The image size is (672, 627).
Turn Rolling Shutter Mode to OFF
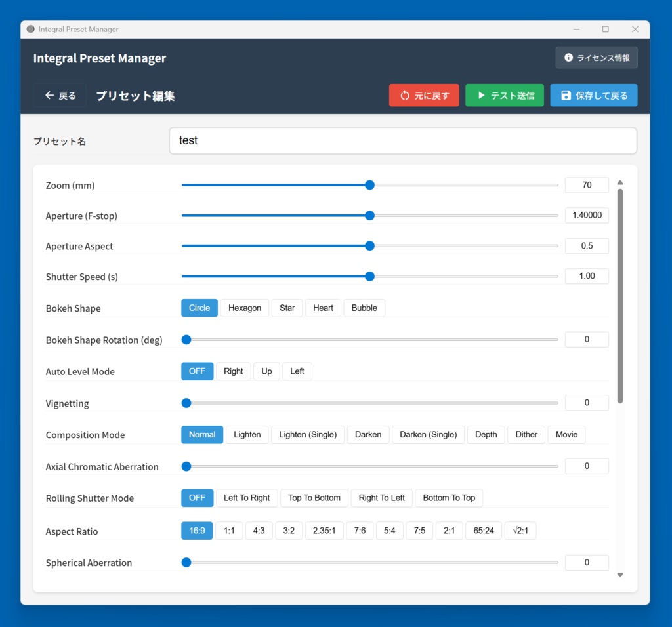coord(197,498)
